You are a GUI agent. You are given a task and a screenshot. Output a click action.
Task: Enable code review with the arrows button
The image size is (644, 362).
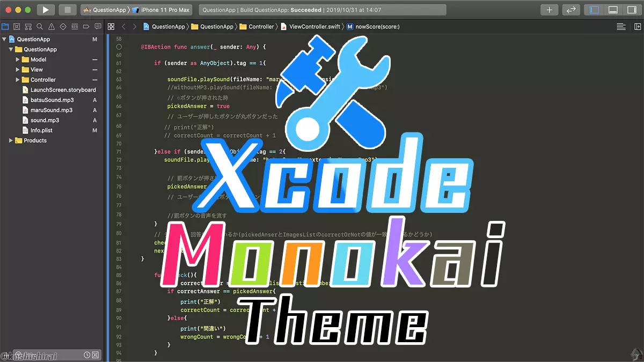click(x=572, y=10)
